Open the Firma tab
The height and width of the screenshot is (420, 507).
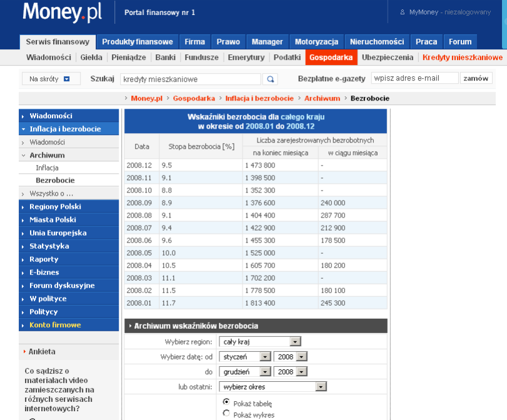coord(194,42)
